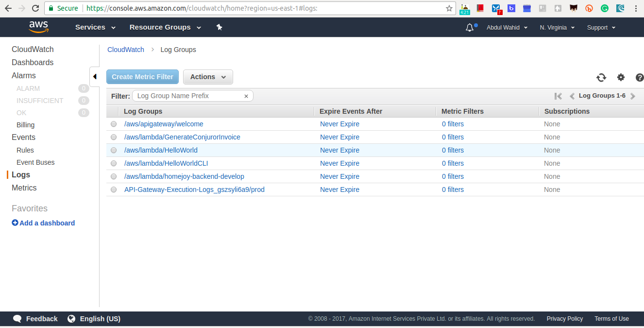Refresh the log groups list

(x=601, y=77)
